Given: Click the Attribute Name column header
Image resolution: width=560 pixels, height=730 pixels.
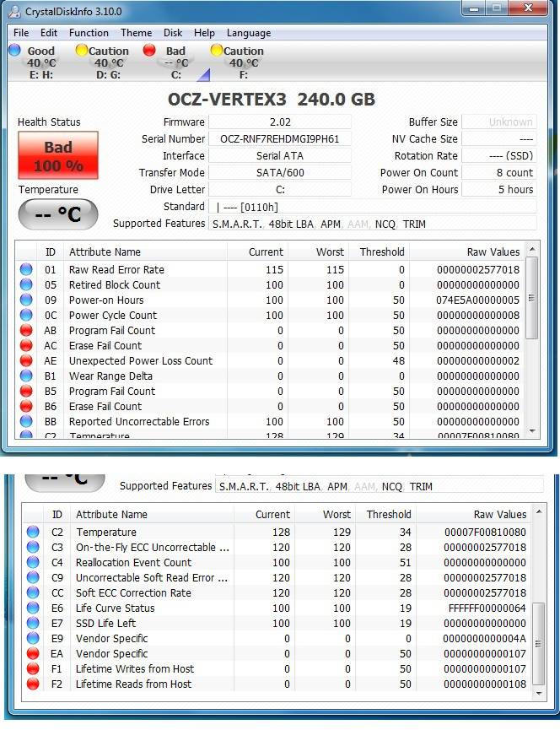Looking at the screenshot, I should pyautogui.click(x=145, y=251).
